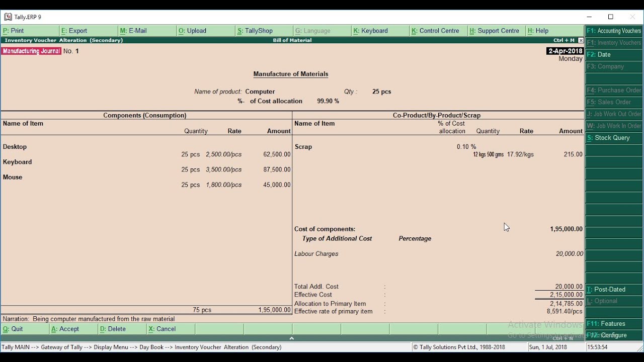The height and width of the screenshot is (362, 644).
Task: Open the Help menu
Action: [x=555, y=31]
